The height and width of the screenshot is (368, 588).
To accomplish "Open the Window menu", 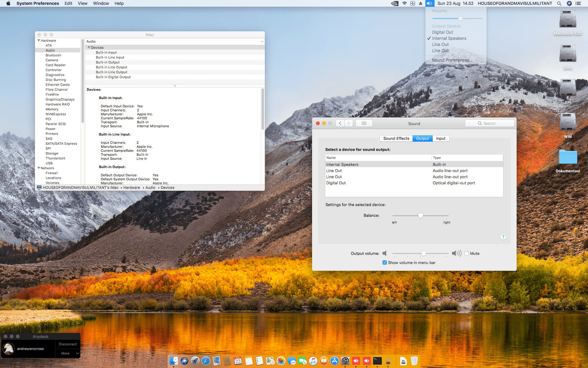I will [x=101, y=3].
